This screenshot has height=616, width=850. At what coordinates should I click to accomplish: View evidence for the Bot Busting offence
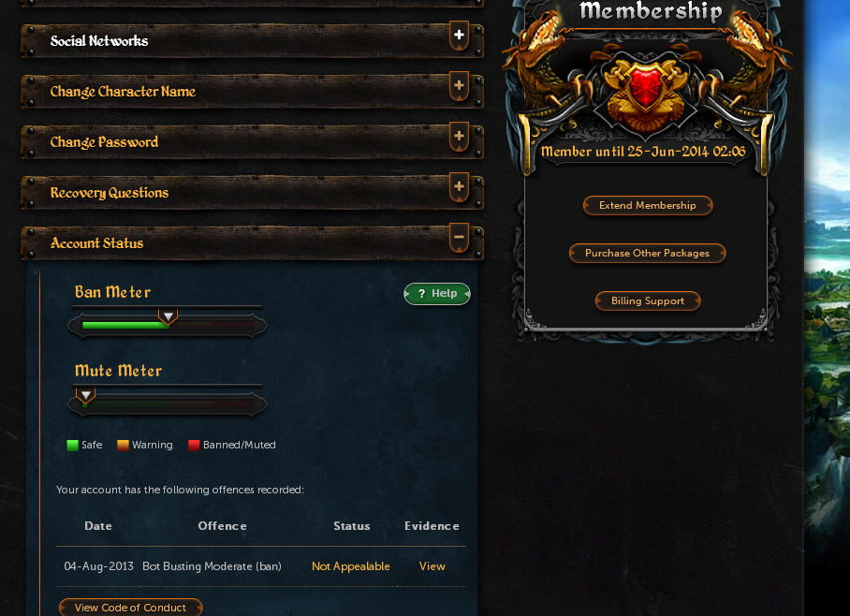click(x=432, y=566)
